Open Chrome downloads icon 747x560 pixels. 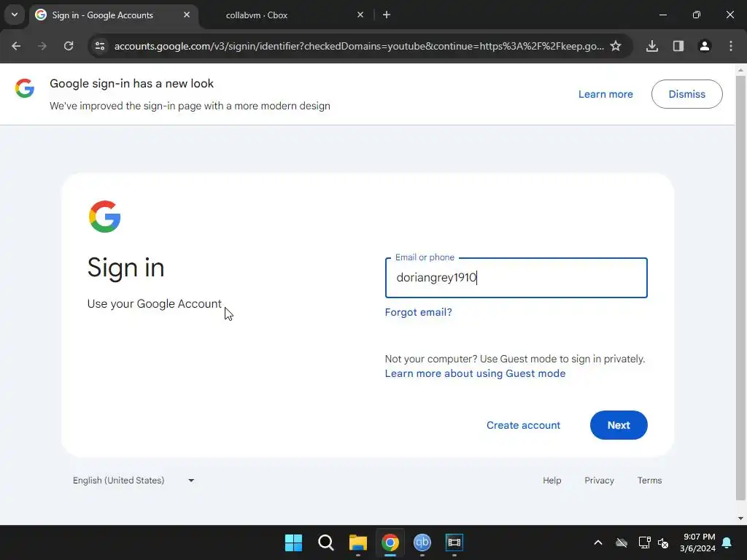(652, 46)
